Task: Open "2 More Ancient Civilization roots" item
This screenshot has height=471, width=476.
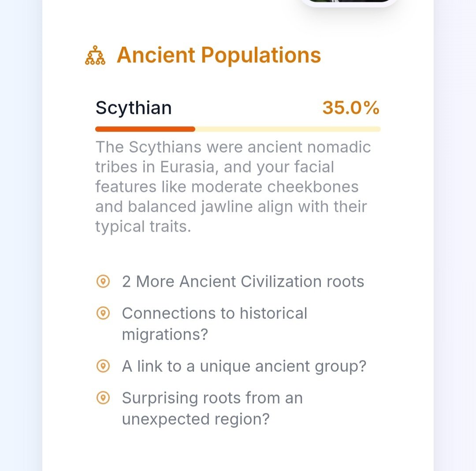Action: [243, 281]
